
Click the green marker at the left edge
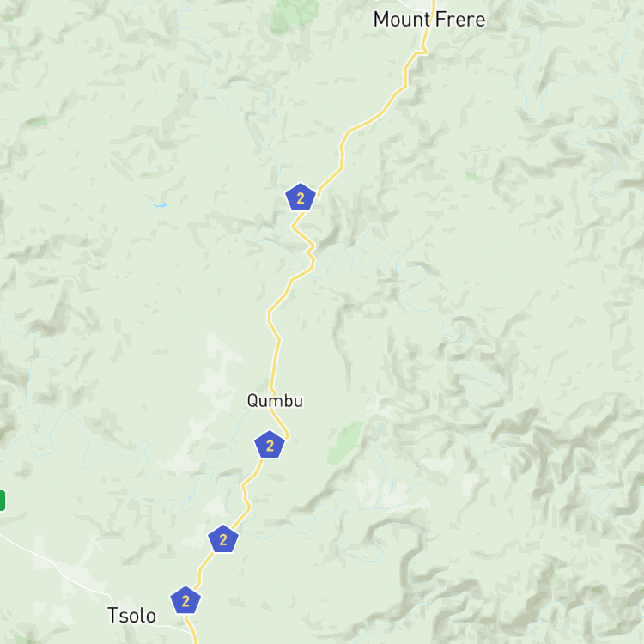pyautogui.click(x=2, y=501)
